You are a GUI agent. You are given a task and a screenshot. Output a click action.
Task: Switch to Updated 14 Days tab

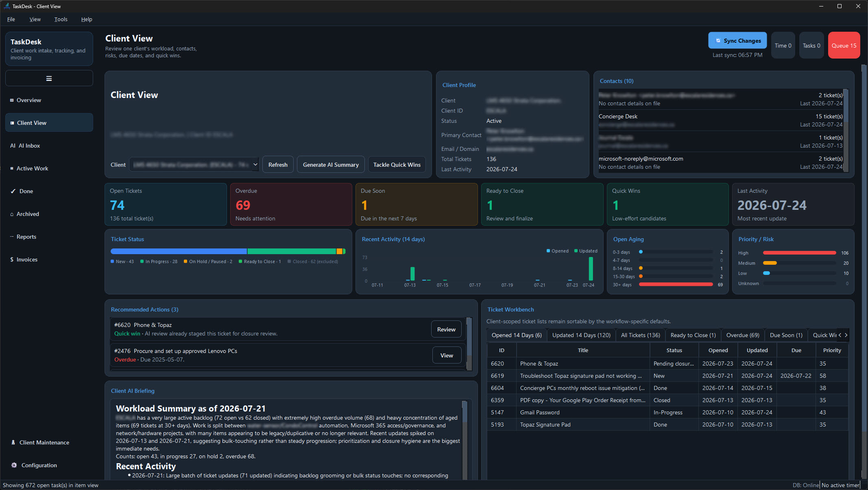point(581,335)
